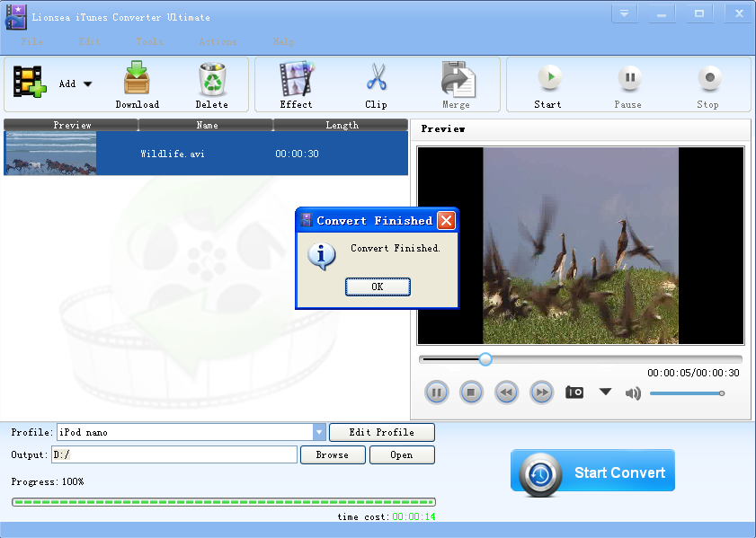The height and width of the screenshot is (538, 756).
Task: Click the Output path field
Action: click(174, 454)
